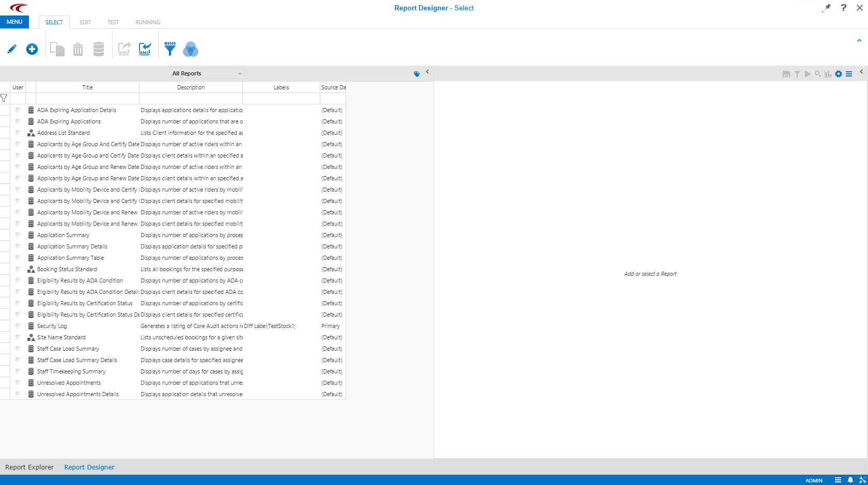Sort by the Title column header
This screenshot has width=868, height=485.
(x=87, y=87)
